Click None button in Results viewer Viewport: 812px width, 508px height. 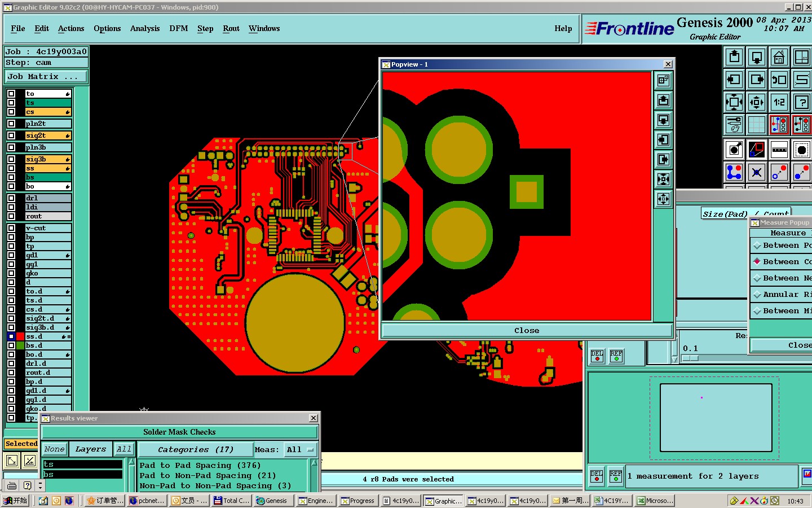point(55,449)
